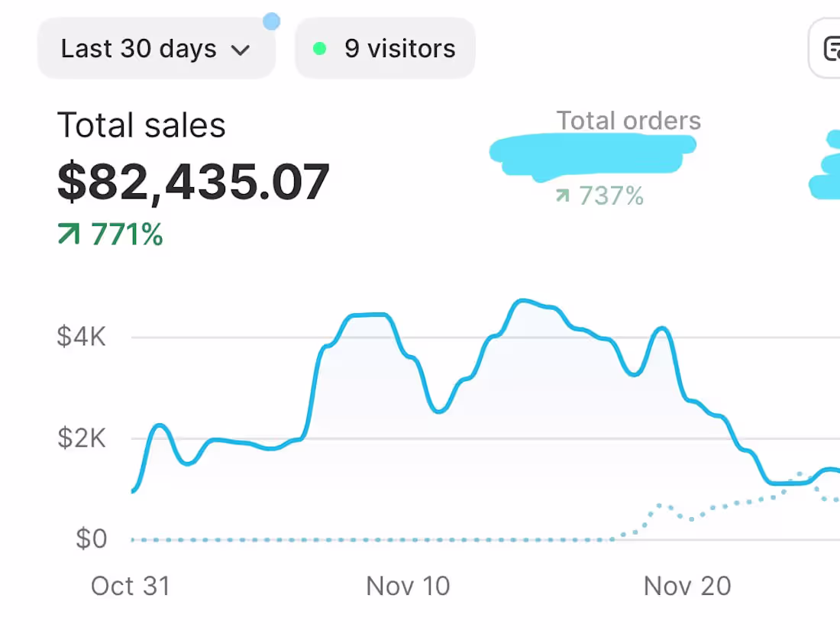Click the up arrow beside 737%
Screen dimensions: 840x630
point(563,195)
